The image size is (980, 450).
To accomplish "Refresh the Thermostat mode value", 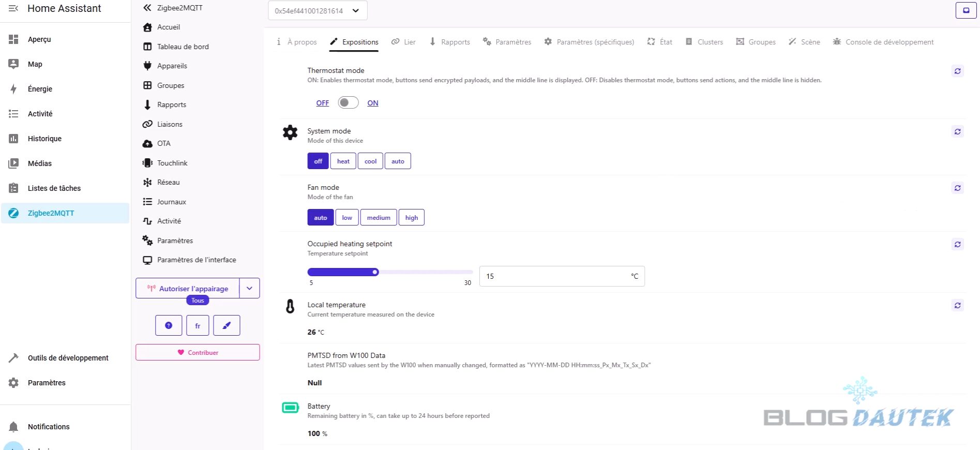I will pos(957,71).
